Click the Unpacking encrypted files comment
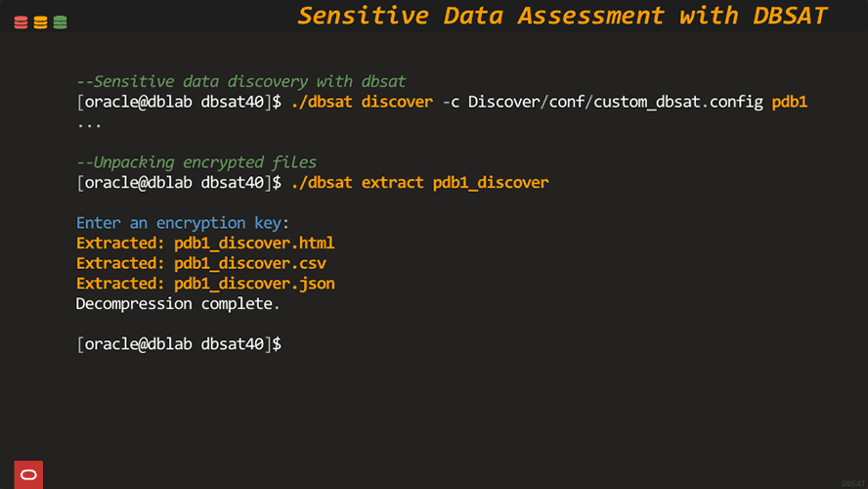 pyautogui.click(x=196, y=162)
